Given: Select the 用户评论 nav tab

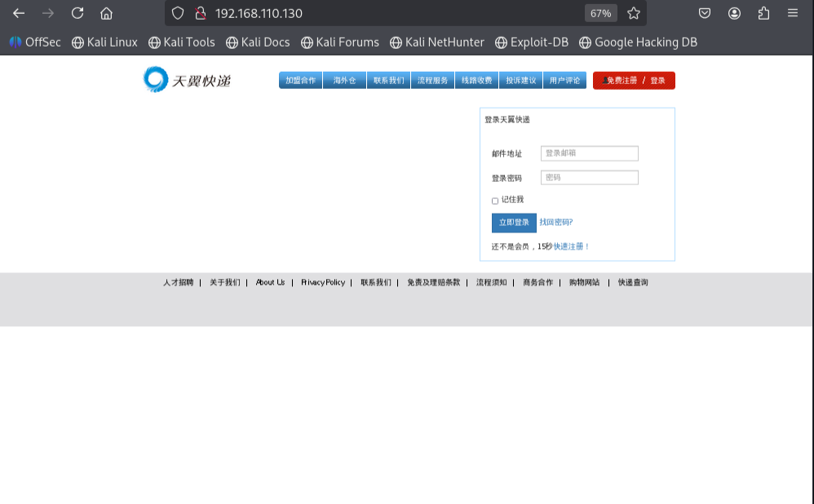Looking at the screenshot, I should [564, 81].
